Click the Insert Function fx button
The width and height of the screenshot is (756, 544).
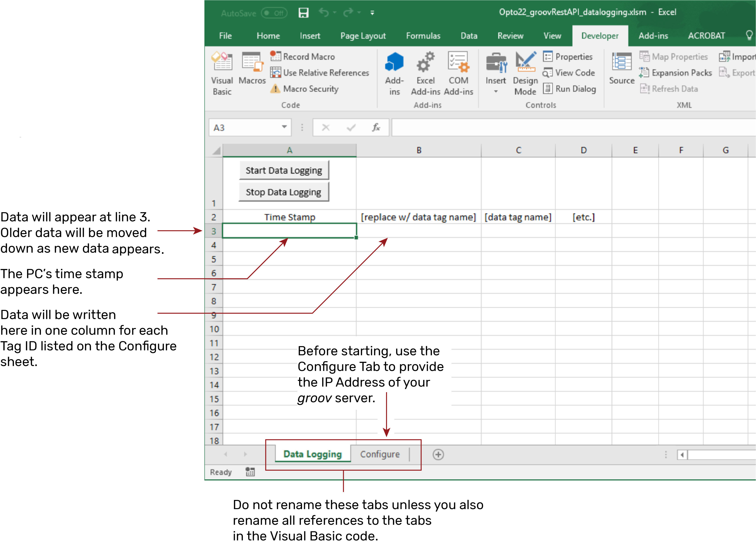click(376, 127)
